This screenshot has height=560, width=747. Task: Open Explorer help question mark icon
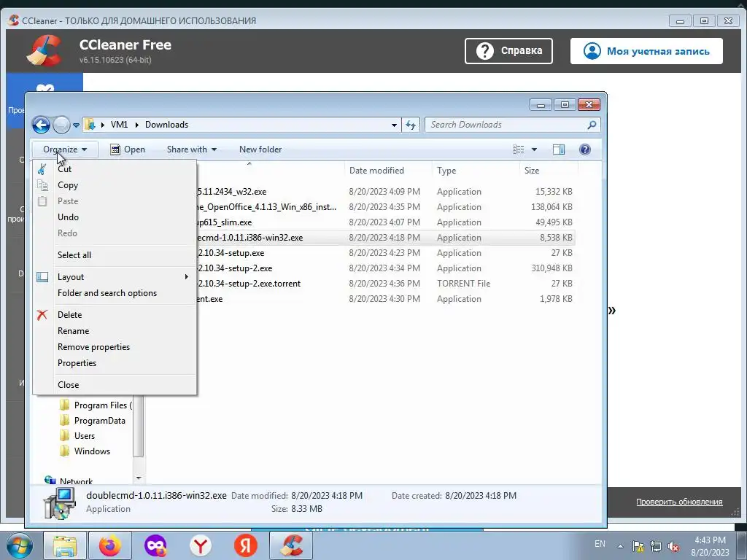pos(584,149)
